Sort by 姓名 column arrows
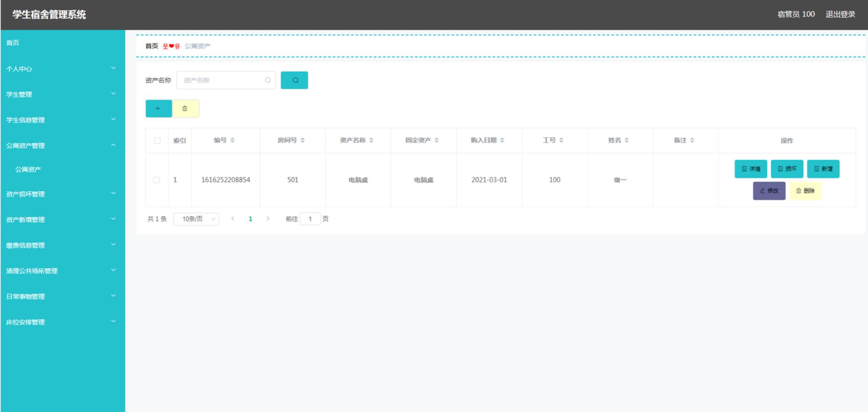 click(x=627, y=140)
